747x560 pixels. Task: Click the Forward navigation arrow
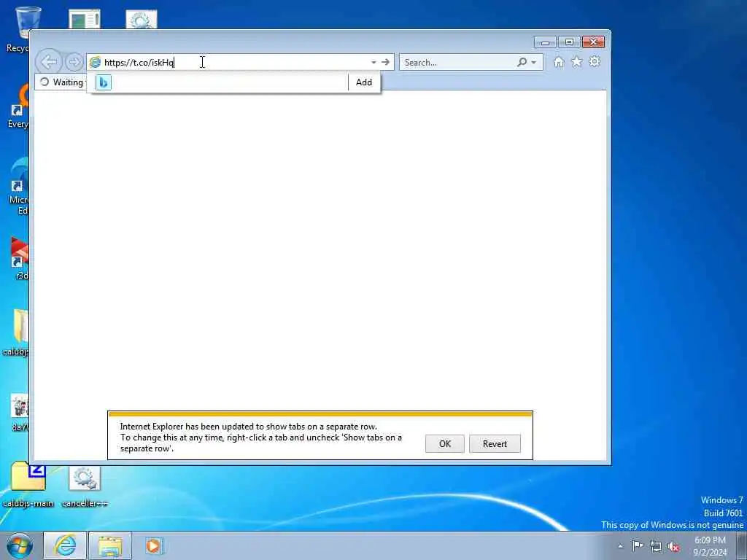pos(74,62)
